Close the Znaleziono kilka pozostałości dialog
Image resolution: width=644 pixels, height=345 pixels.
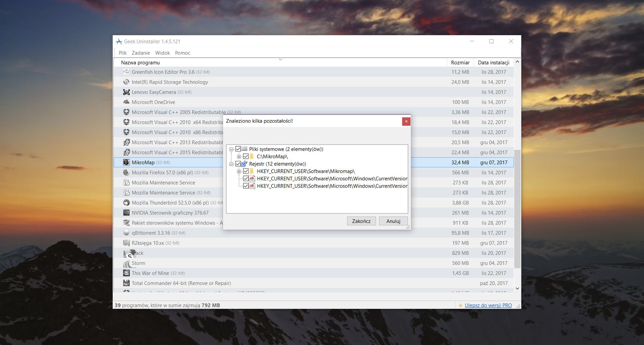[406, 121]
